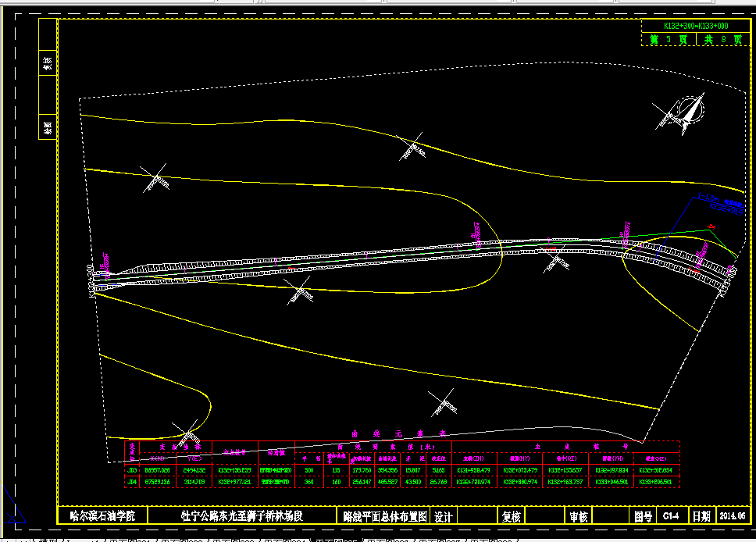
Task: Click the intersection station K132+977.121
Action: click(235, 482)
